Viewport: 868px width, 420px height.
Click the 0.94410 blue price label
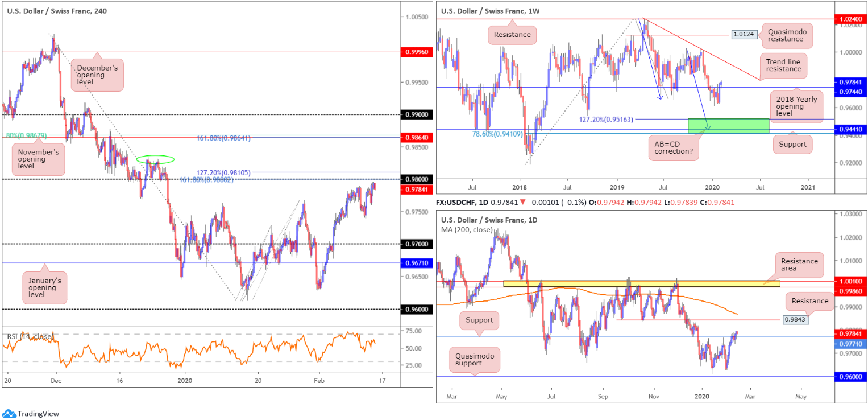(850, 130)
